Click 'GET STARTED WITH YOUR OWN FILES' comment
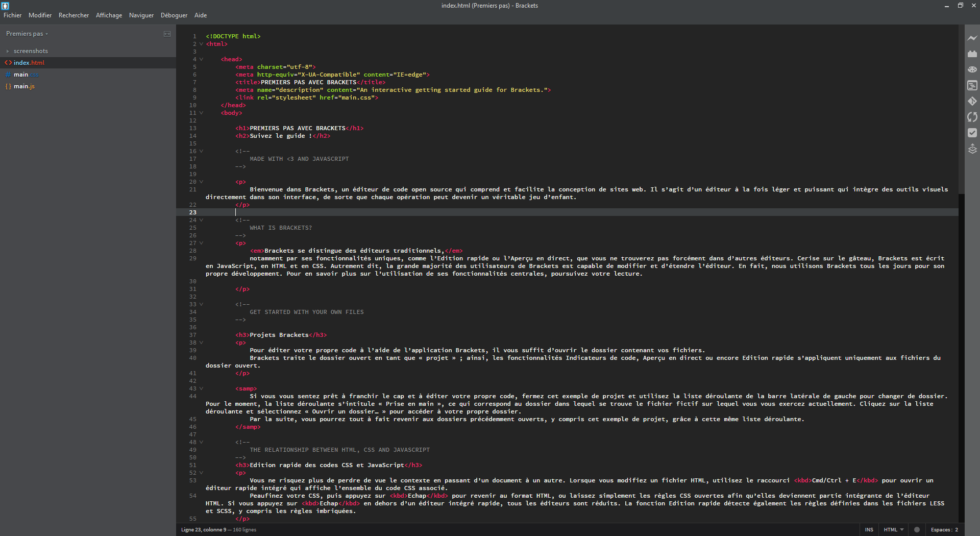 (307, 312)
